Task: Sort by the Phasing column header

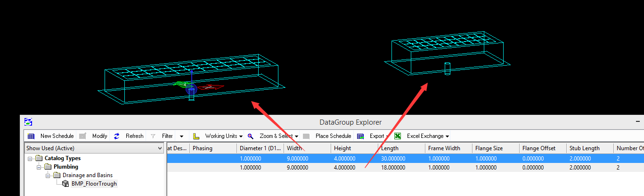Action: pos(213,148)
